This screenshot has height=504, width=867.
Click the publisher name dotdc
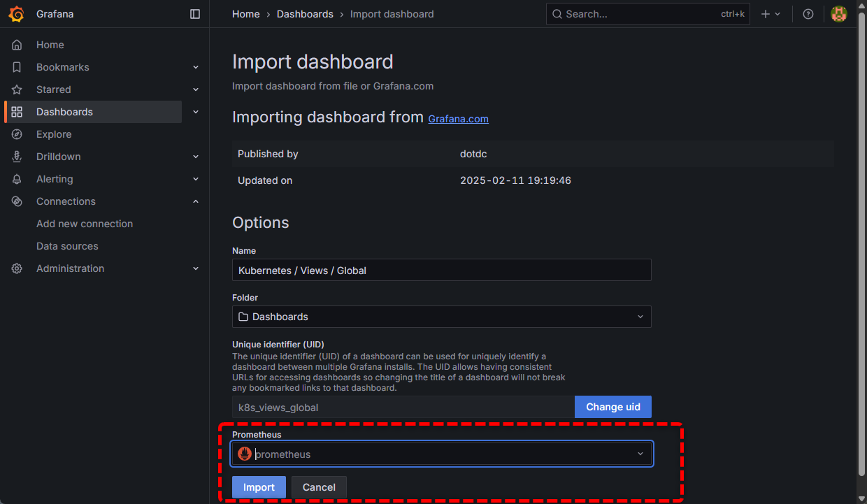pos(473,154)
